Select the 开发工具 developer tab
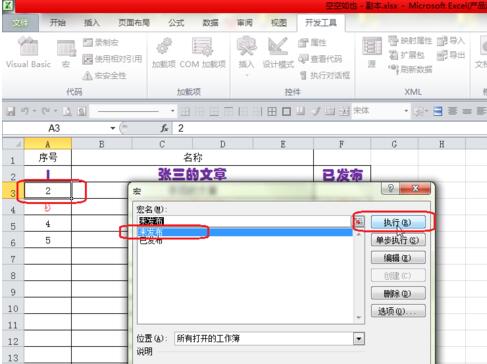 [x=321, y=23]
